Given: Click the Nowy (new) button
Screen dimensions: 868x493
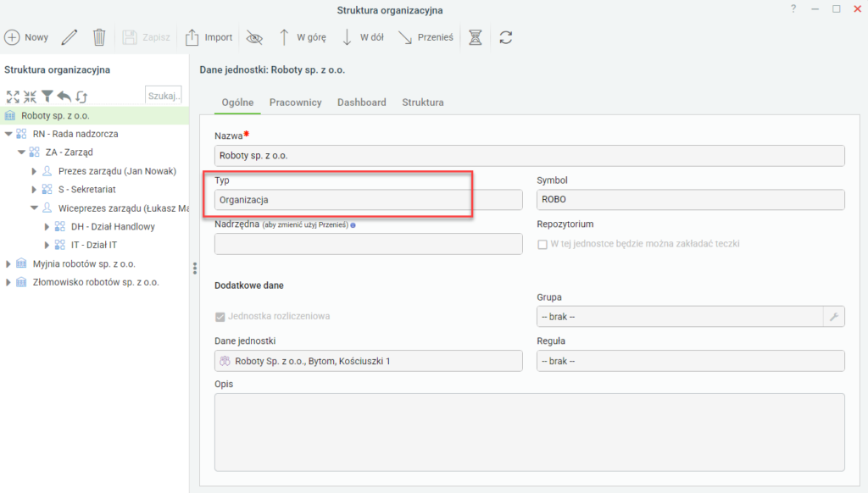Looking at the screenshot, I should pos(26,37).
